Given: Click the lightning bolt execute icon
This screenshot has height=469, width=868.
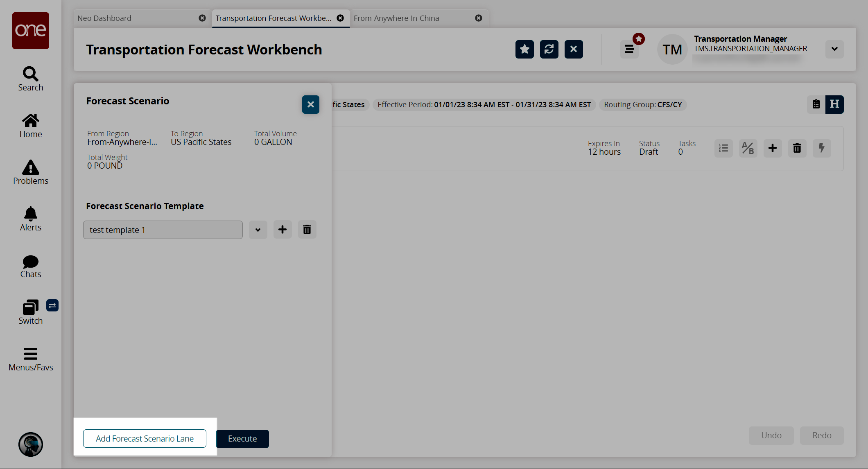Looking at the screenshot, I should (x=822, y=148).
